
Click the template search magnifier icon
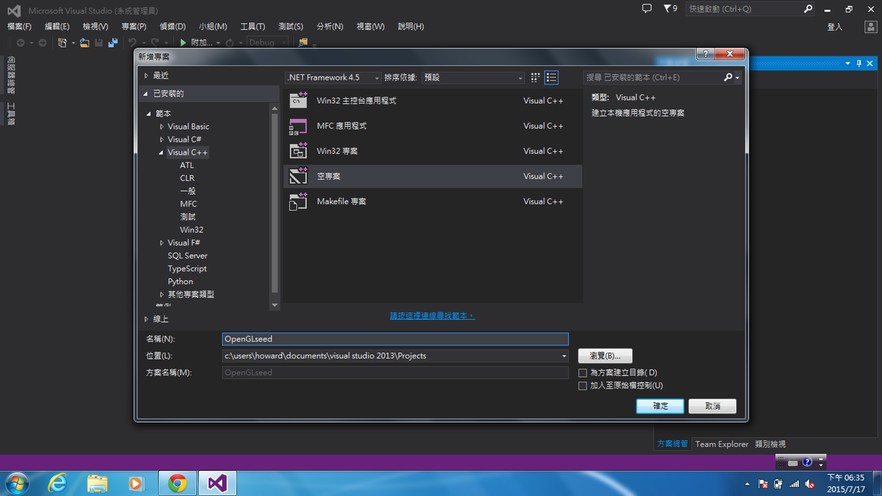tap(728, 78)
